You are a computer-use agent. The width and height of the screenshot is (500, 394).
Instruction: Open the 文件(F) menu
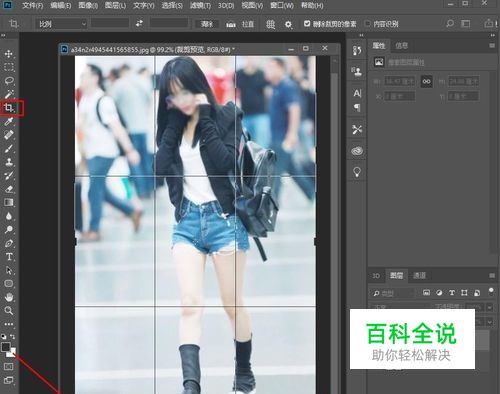[x=33, y=6]
